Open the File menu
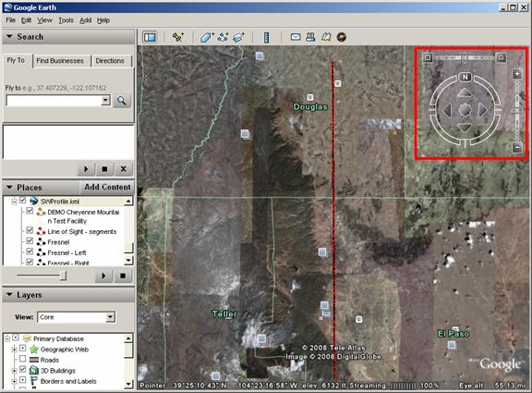The width and height of the screenshot is (532, 393). 10,20
